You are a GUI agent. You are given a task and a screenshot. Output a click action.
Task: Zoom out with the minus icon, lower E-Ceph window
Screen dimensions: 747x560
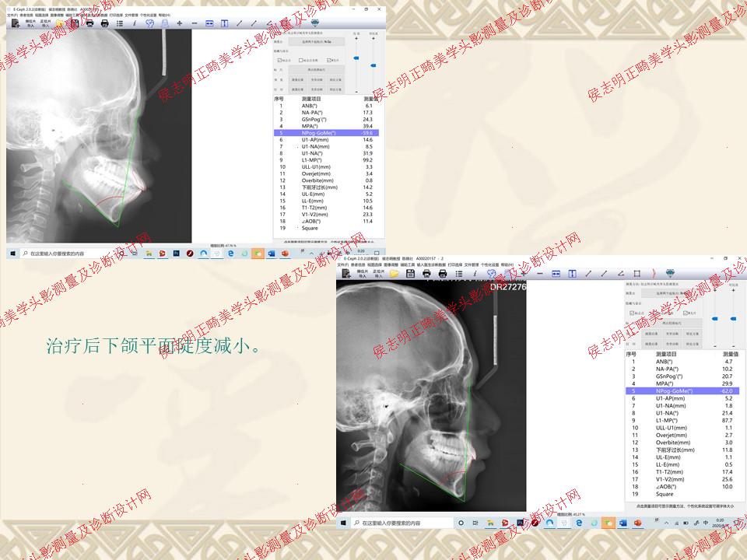540,273
